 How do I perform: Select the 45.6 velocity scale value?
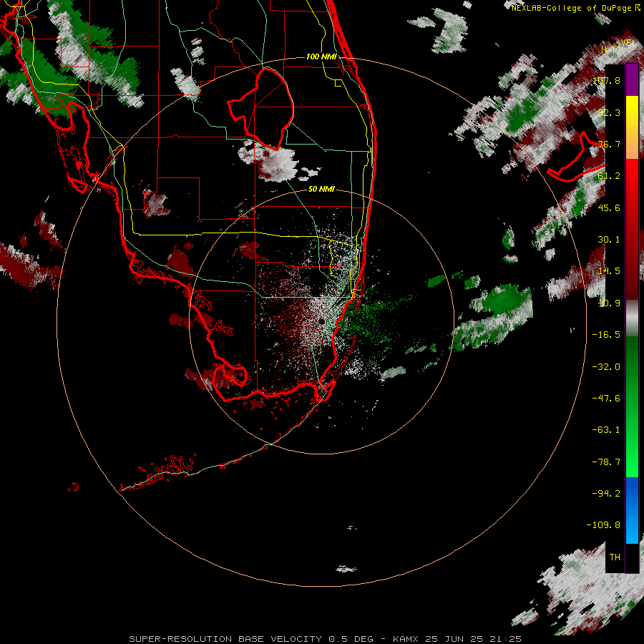tap(609, 208)
